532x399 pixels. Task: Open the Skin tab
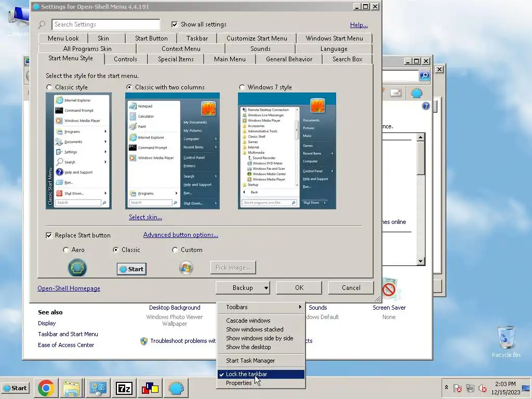103,38
